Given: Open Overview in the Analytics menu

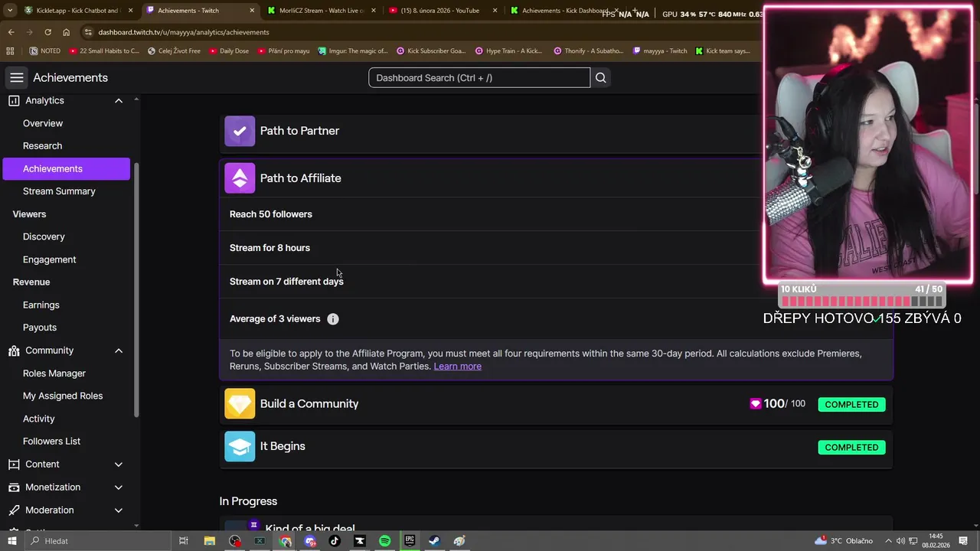Looking at the screenshot, I should pos(43,123).
